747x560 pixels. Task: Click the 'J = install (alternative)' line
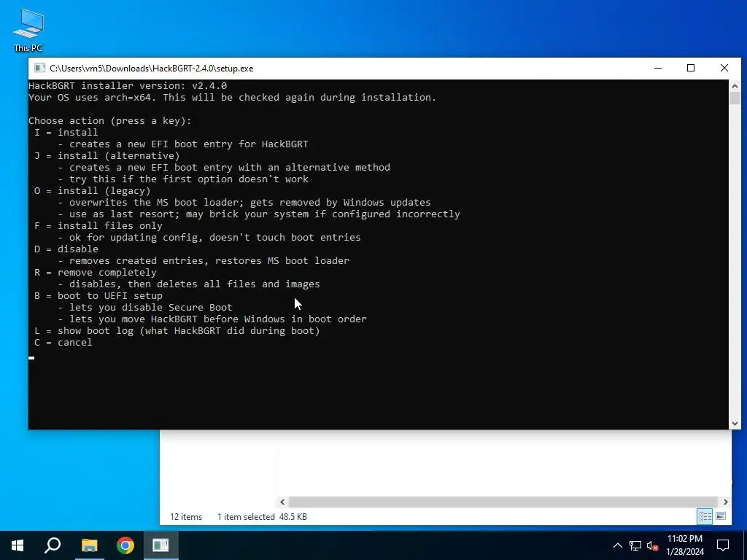(107, 156)
